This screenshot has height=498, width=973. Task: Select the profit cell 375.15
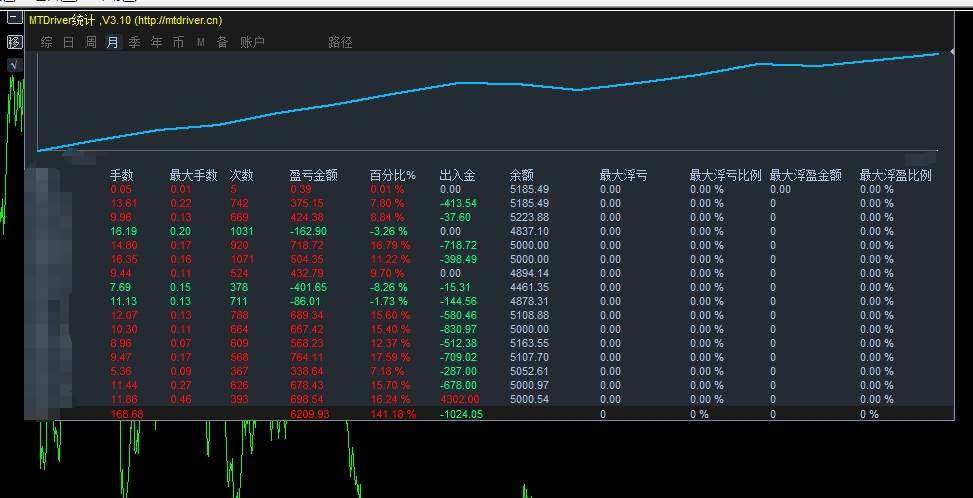[x=307, y=203]
